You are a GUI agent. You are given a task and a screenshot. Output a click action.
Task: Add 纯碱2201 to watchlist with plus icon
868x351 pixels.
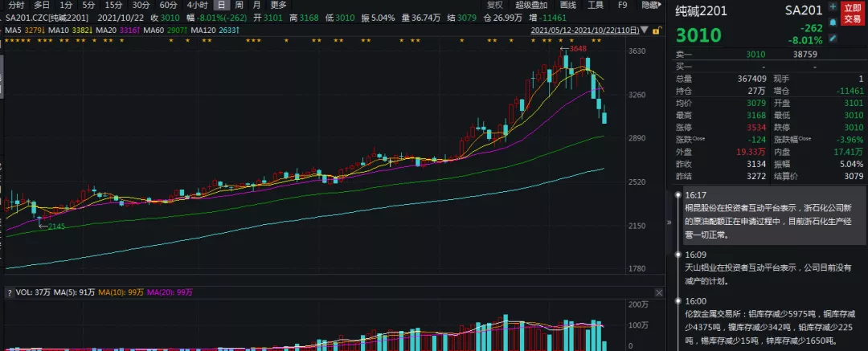tap(833, 7)
